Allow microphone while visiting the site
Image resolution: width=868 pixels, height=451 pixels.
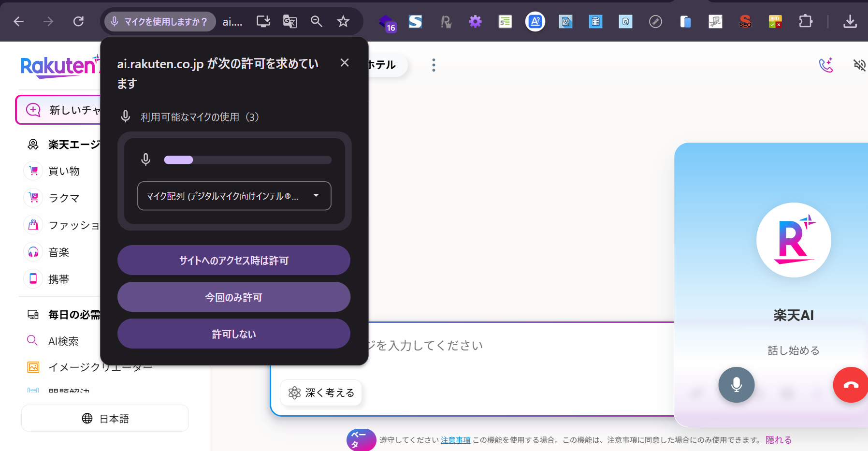(x=234, y=261)
